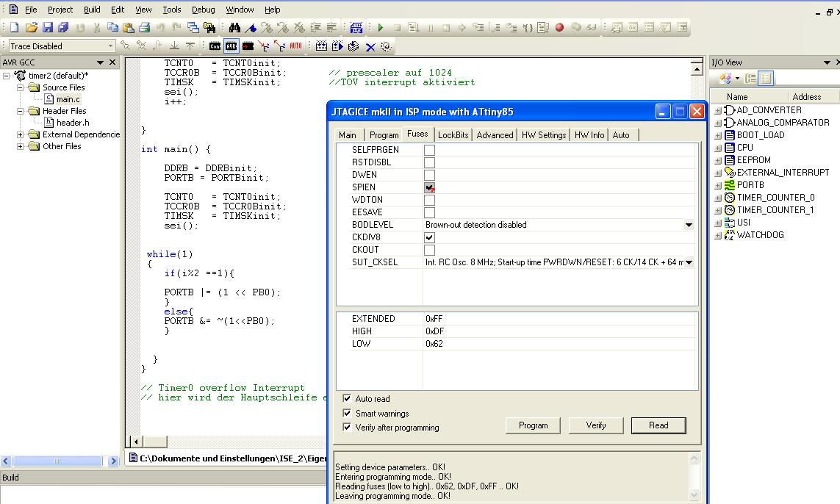Click the Program button
The width and height of the screenshot is (840, 504).
[533, 425]
